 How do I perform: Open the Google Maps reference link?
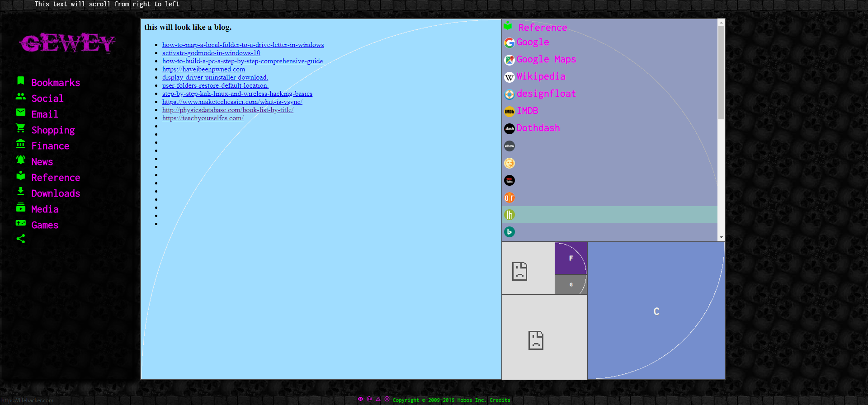(x=546, y=59)
